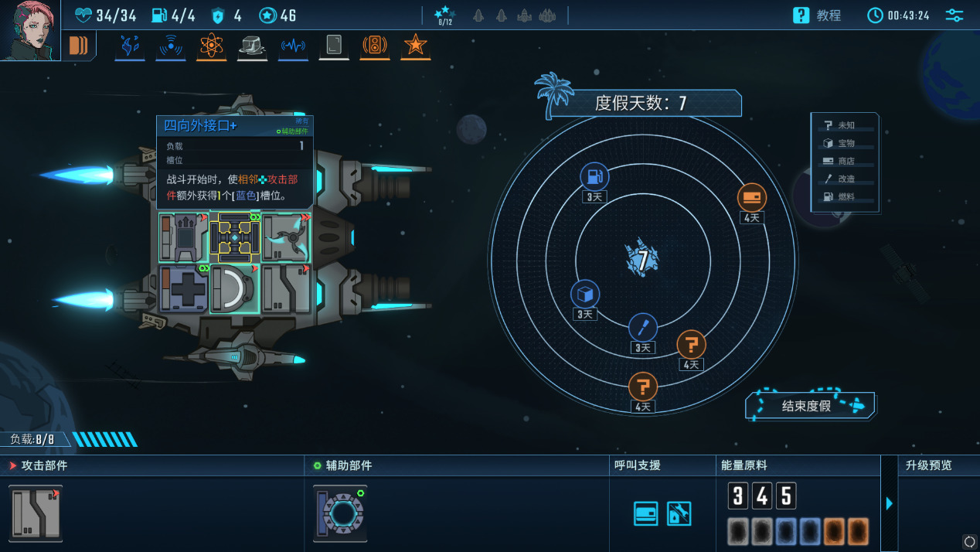
Task: Toggle the orange panel beside the portrait
Action: tap(79, 46)
